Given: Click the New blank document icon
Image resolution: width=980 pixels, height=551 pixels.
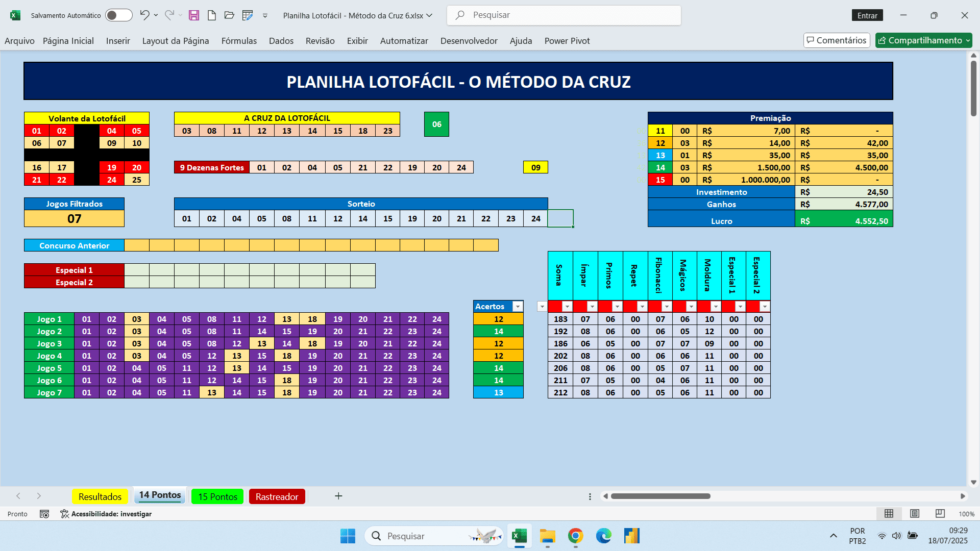Looking at the screenshot, I should point(211,15).
